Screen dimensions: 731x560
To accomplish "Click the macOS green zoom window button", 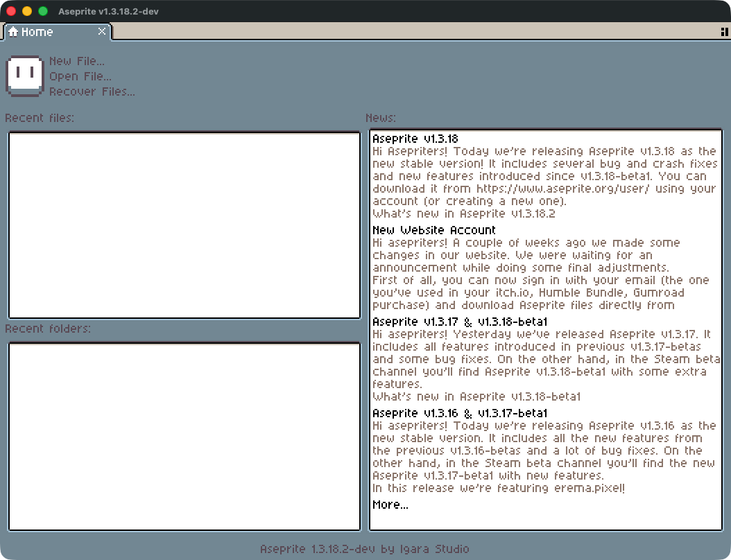I will (x=43, y=11).
